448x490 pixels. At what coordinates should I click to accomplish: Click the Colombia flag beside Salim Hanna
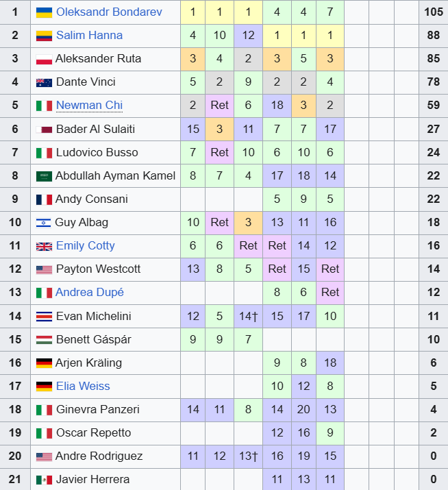click(x=44, y=36)
